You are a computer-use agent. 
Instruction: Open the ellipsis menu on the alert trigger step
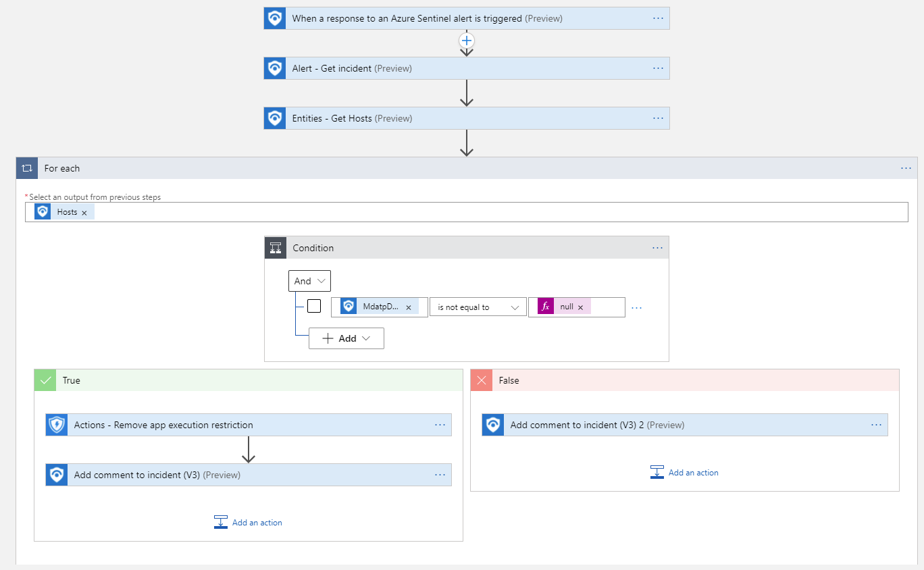coord(659,18)
